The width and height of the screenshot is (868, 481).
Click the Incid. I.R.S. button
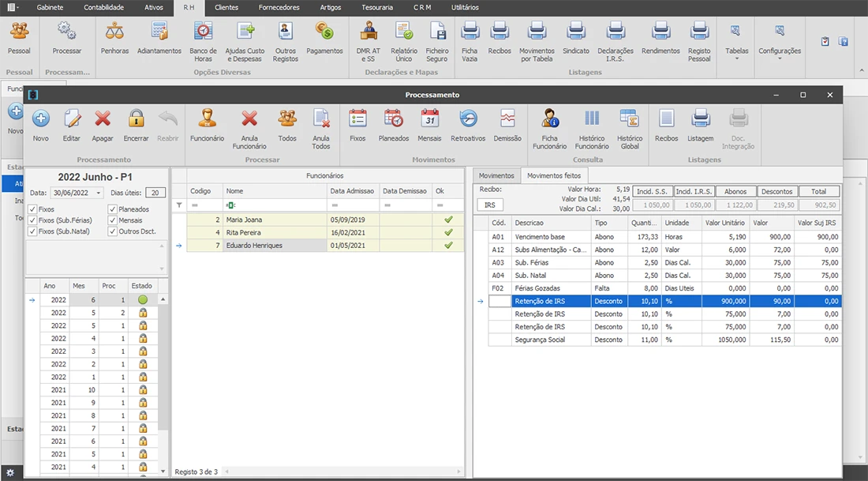694,191
